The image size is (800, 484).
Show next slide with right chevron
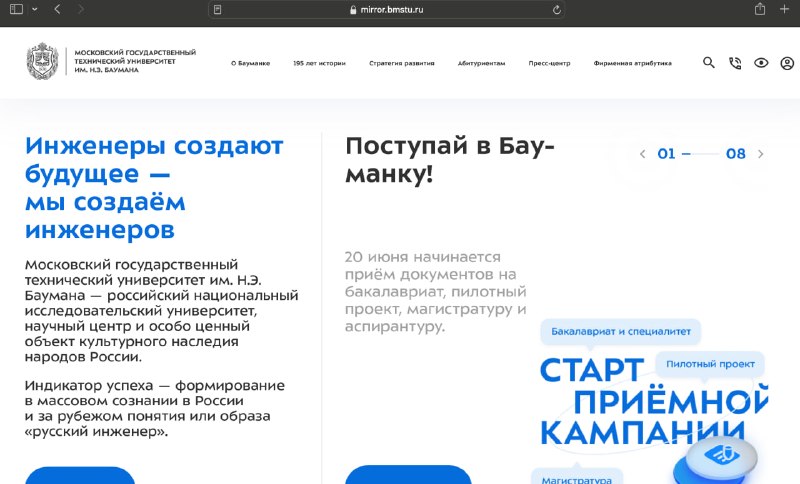click(x=761, y=154)
